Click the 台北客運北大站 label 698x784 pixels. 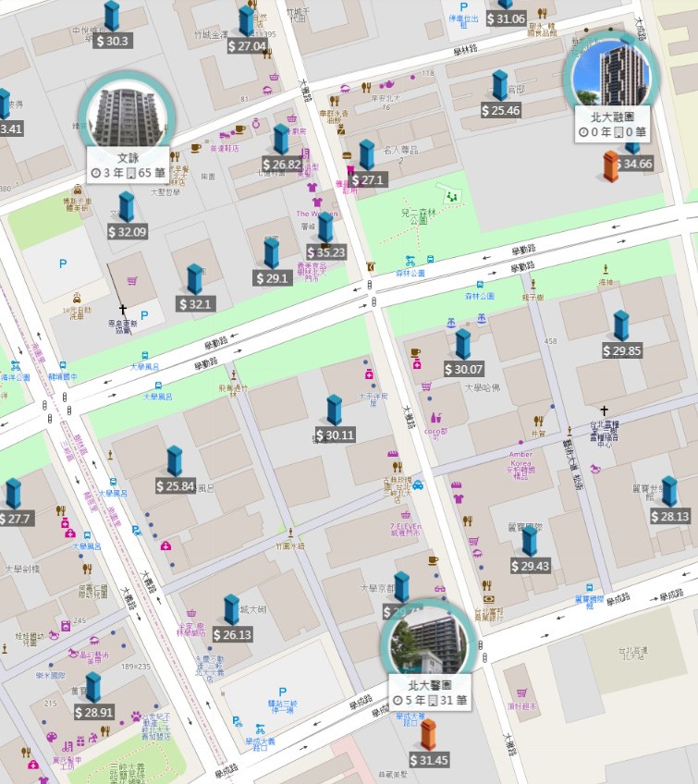(x=633, y=653)
